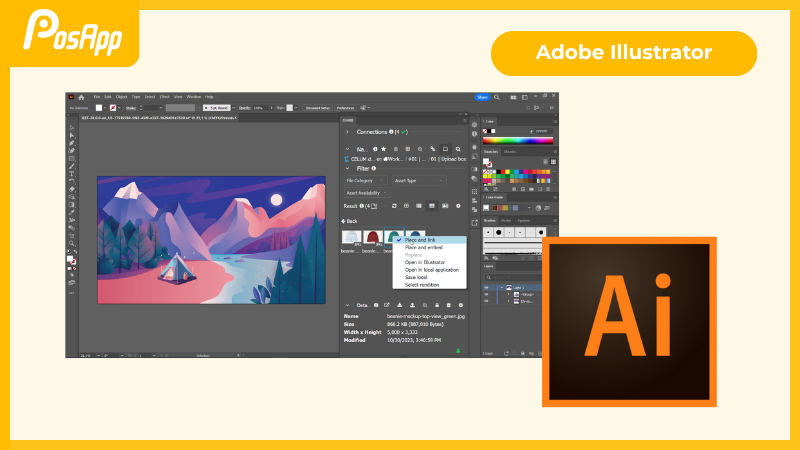Toggle visibility eye of bottom sublayer

[486, 301]
